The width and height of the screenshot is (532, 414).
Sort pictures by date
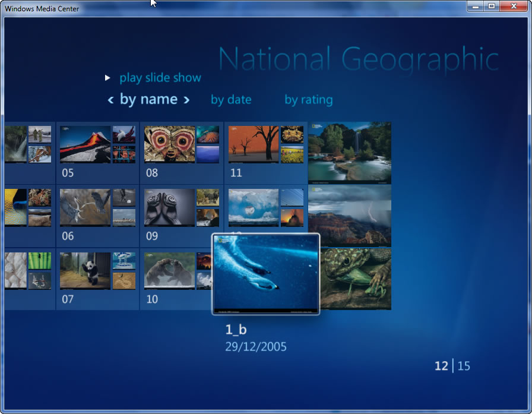(231, 100)
